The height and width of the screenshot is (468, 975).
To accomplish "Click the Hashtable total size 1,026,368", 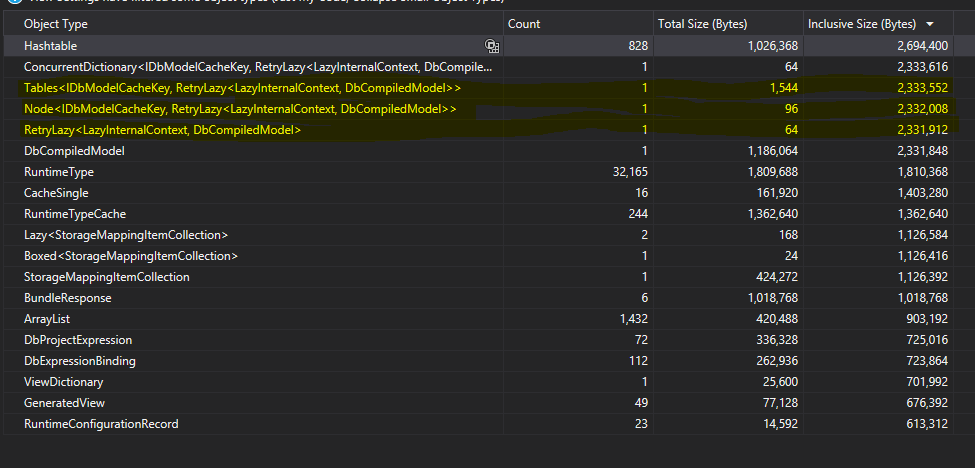I will pyautogui.click(x=773, y=45).
